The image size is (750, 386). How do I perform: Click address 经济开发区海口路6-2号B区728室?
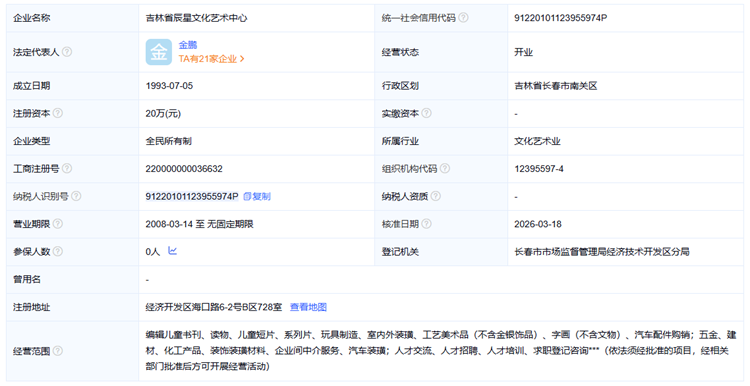point(214,307)
